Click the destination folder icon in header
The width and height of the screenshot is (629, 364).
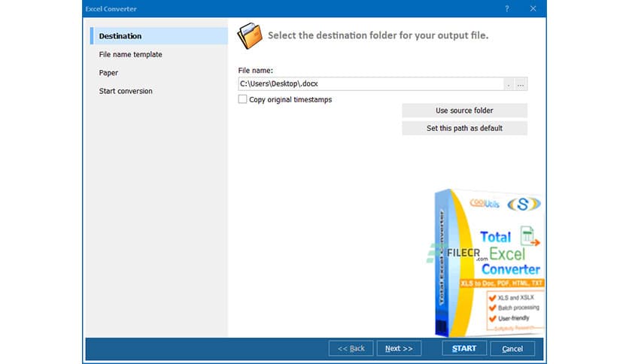(x=250, y=35)
